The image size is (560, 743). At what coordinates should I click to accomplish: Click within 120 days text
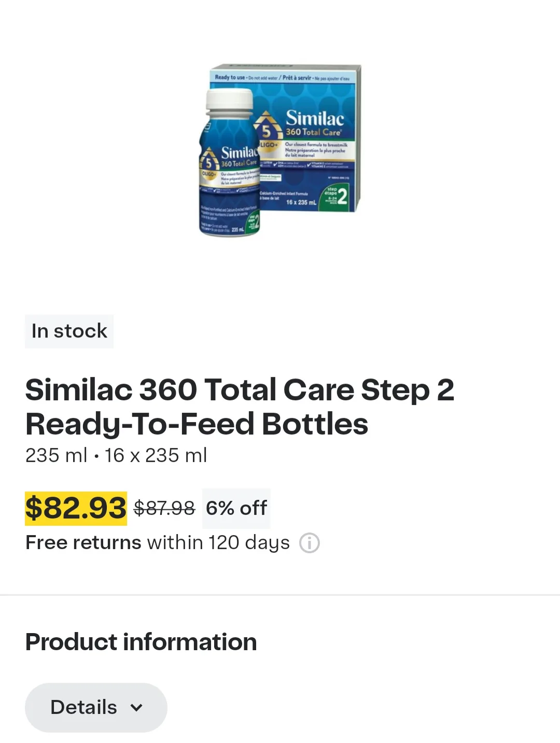pos(219,542)
